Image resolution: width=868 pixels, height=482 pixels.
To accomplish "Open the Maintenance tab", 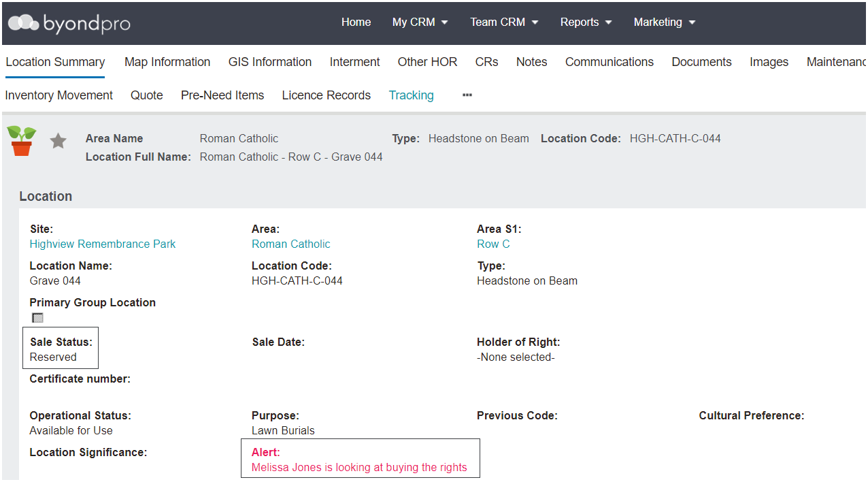I will (837, 62).
